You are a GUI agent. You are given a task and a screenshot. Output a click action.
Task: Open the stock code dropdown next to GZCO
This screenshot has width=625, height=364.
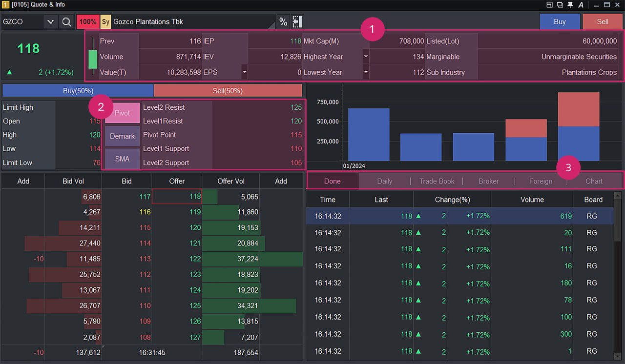click(51, 22)
